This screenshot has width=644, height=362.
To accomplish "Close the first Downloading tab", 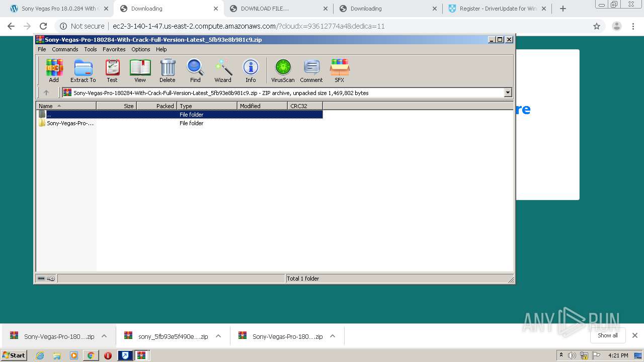I will 216,9.
